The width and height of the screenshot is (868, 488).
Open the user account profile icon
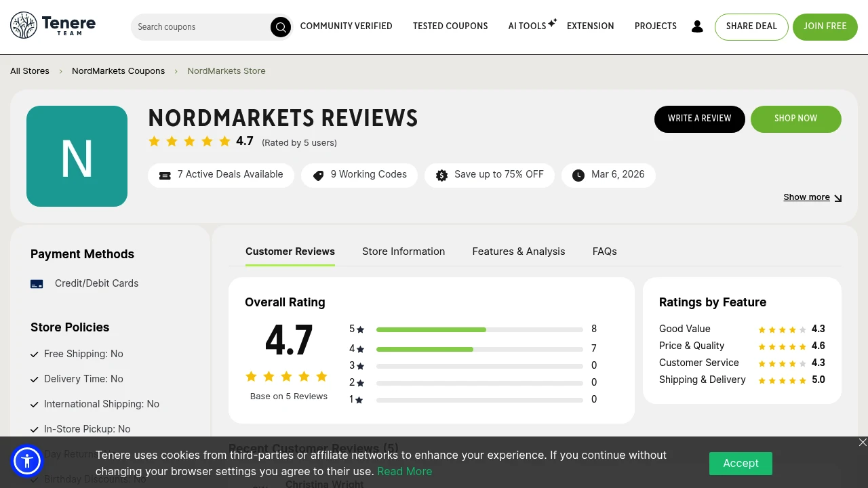697,26
